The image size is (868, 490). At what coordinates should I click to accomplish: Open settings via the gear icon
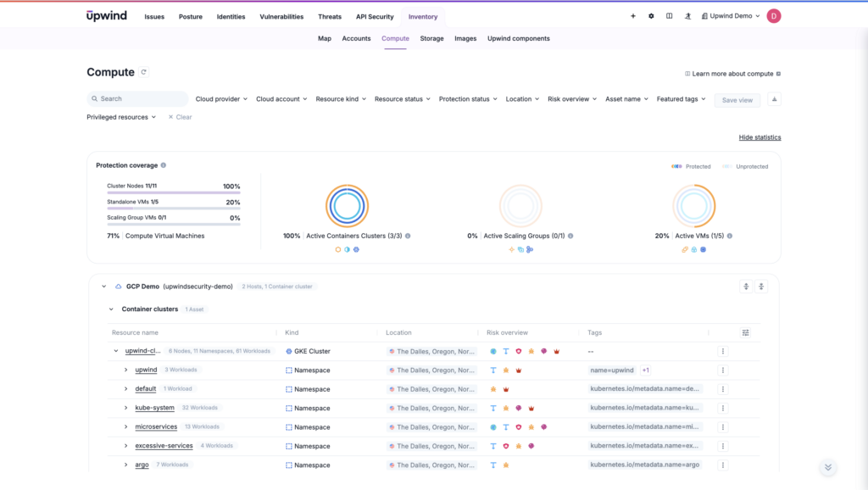tap(650, 15)
